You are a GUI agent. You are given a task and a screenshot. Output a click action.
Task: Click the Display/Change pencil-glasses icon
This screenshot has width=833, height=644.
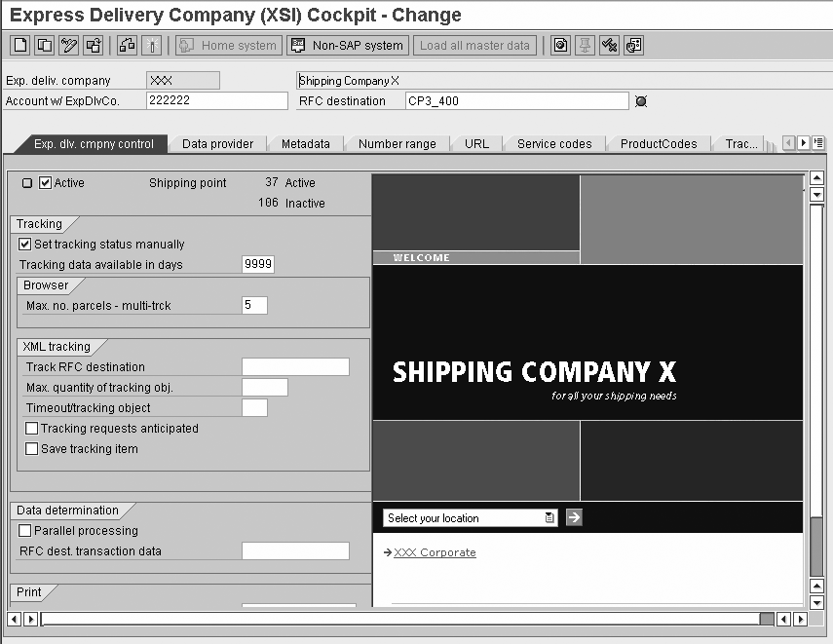click(69, 45)
